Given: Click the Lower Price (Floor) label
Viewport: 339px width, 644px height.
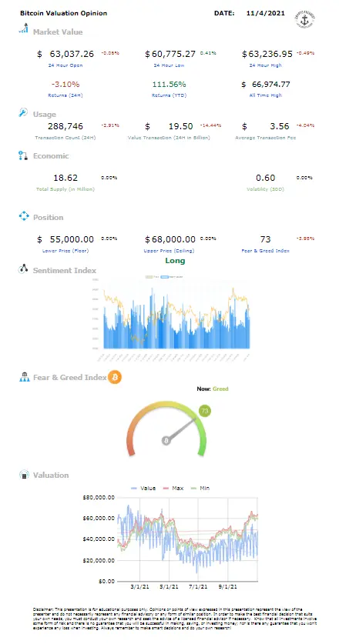Looking at the screenshot, I should click(65, 251).
